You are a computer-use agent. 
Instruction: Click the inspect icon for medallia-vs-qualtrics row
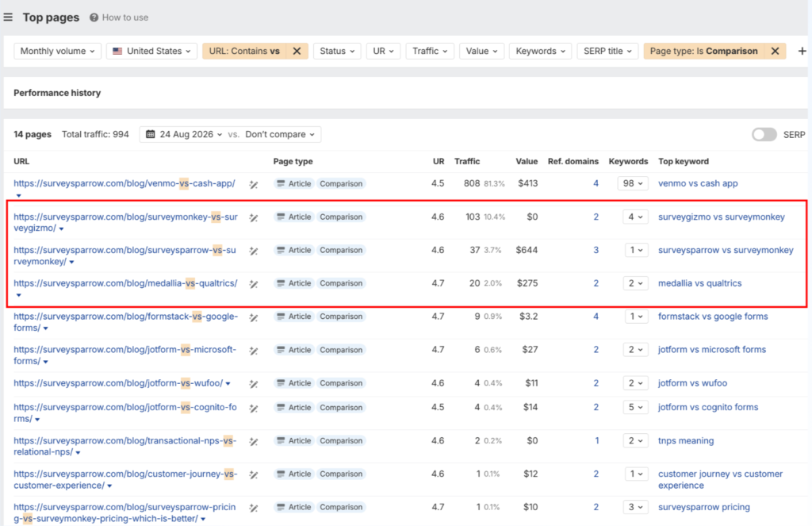point(253,284)
